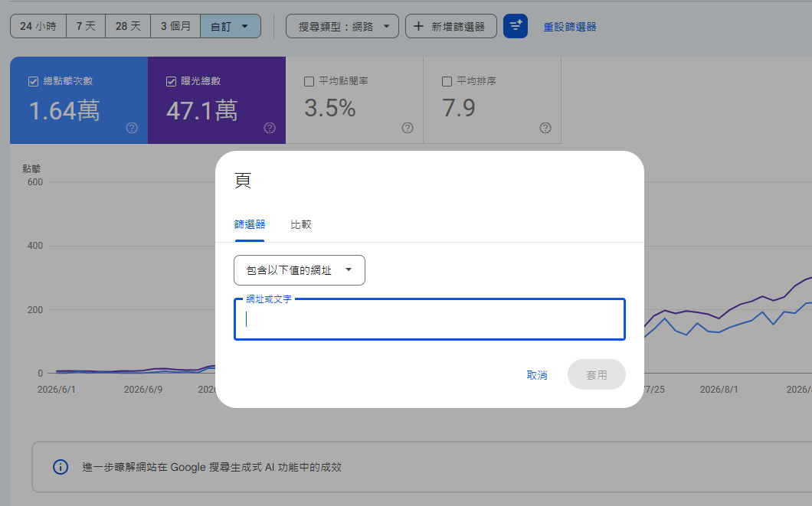Switch to the 篩選器 tab

tap(250, 224)
